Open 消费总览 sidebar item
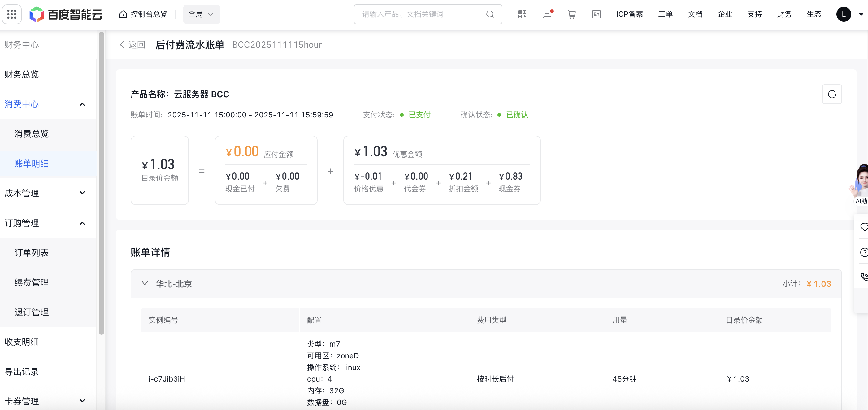 click(31, 134)
